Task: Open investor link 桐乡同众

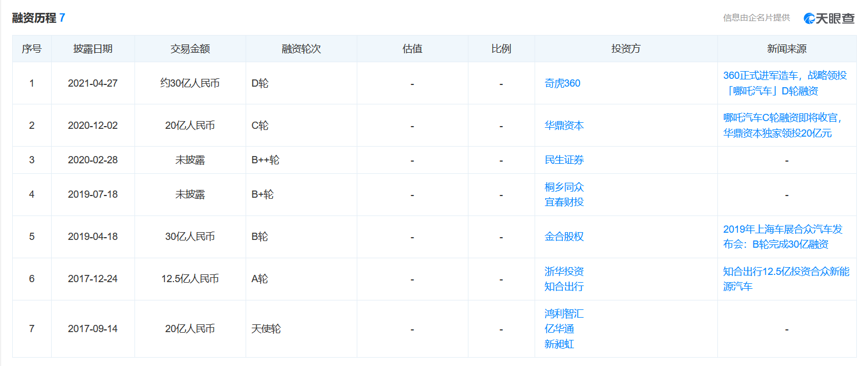Action: (x=564, y=187)
